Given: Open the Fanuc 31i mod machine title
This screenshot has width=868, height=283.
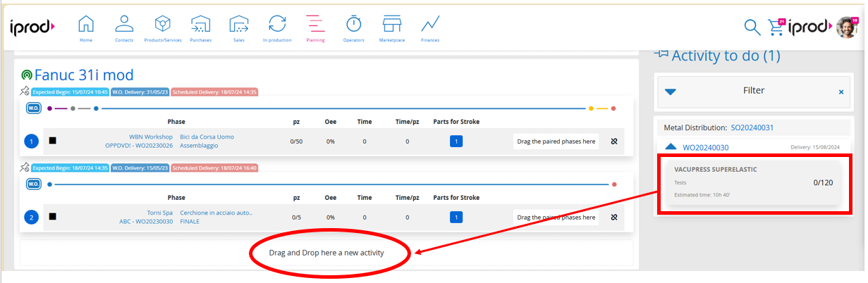Looking at the screenshot, I should [x=84, y=75].
